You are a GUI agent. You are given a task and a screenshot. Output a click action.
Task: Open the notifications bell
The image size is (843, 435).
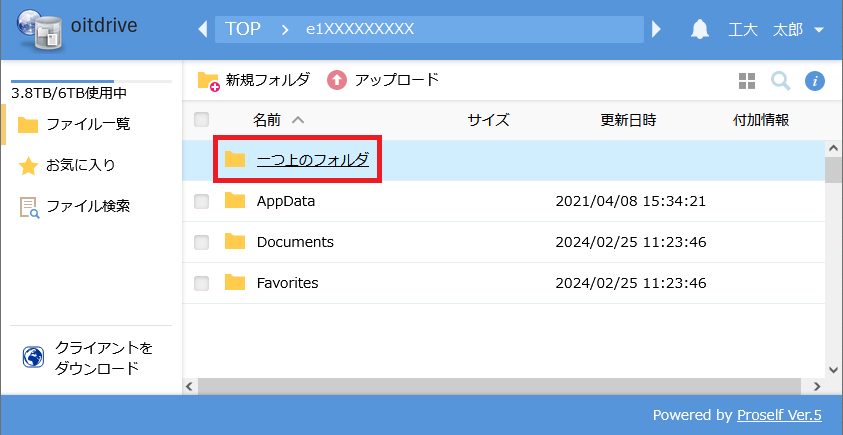700,29
